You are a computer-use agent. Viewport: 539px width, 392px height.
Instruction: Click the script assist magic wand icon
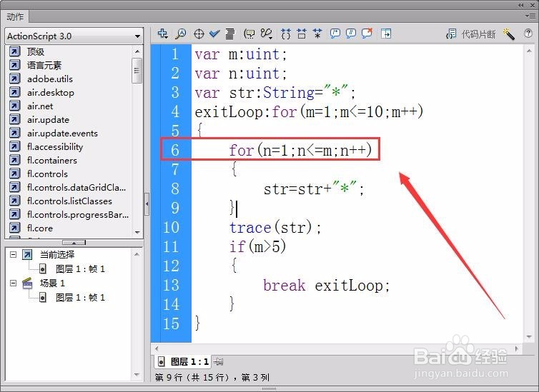point(508,34)
